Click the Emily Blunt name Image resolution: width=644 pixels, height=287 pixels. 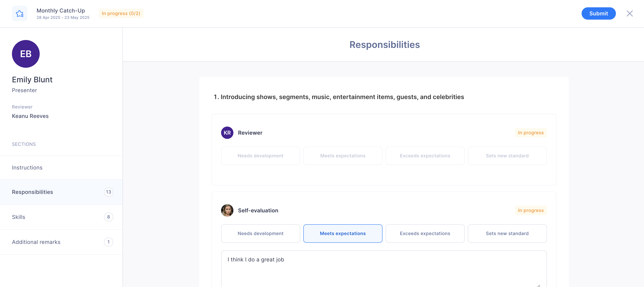click(x=32, y=80)
